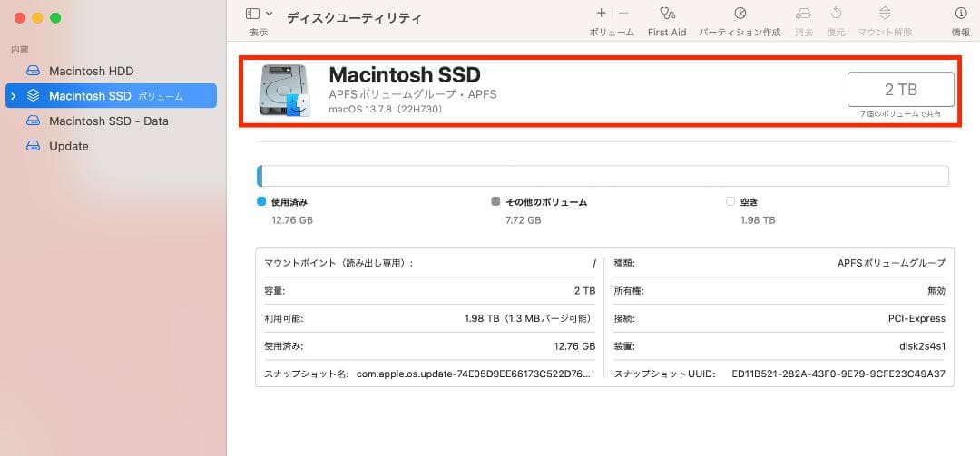
Task: Remove volume with the minus icon
Action: point(623,13)
